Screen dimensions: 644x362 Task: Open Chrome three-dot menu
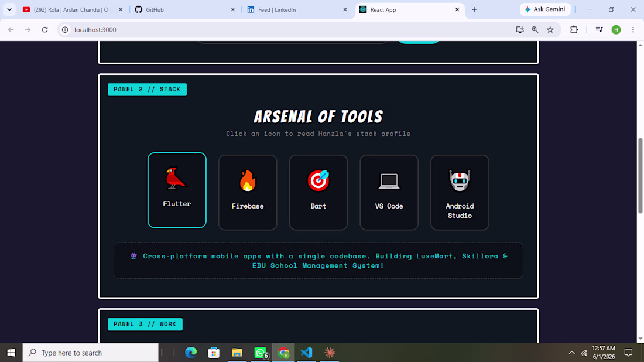tap(633, 30)
